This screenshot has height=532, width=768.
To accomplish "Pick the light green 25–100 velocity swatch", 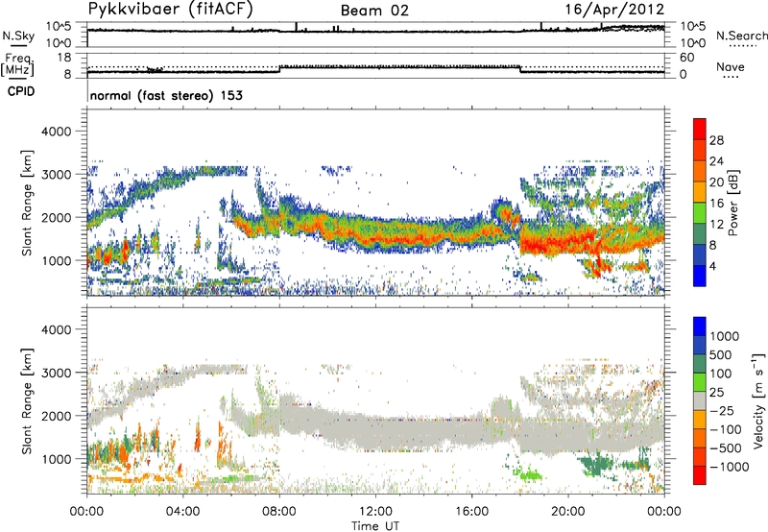I will click(700, 382).
